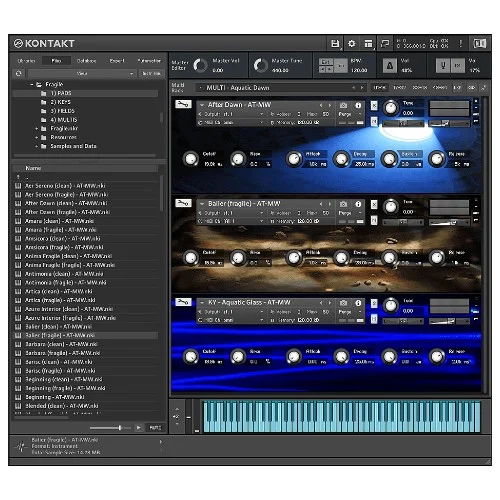Toggle the Auto preview button below list
This screenshot has width=500, height=500.
(x=155, y=428)
